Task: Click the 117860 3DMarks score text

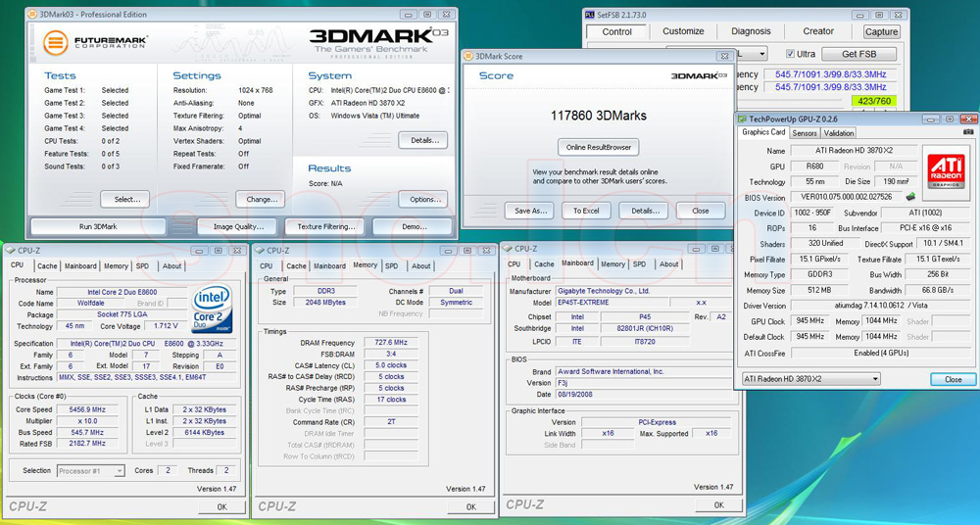Action: pos(598,116)
